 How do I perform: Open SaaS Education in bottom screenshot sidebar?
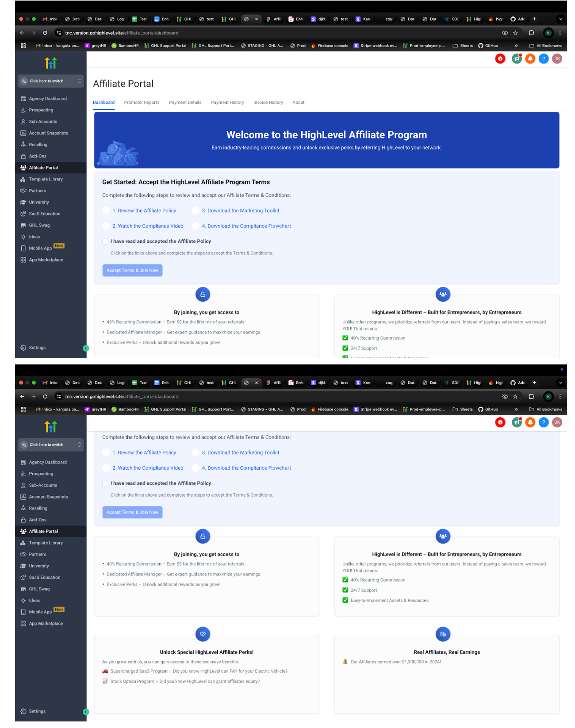(44, 577)
